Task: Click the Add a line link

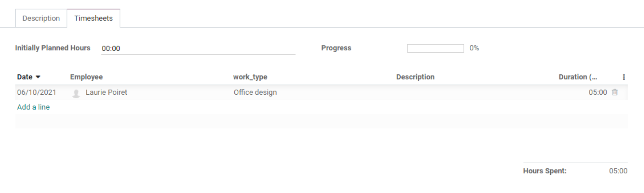Action: [x=33, y=107]
